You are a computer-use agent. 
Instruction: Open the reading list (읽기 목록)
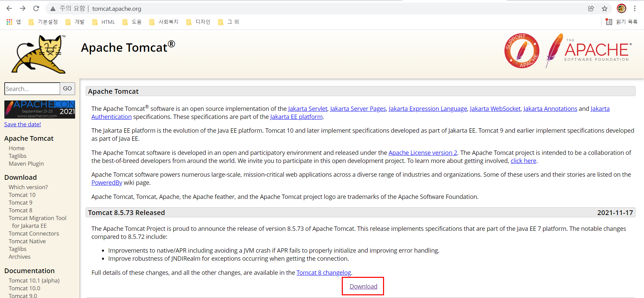622,22
